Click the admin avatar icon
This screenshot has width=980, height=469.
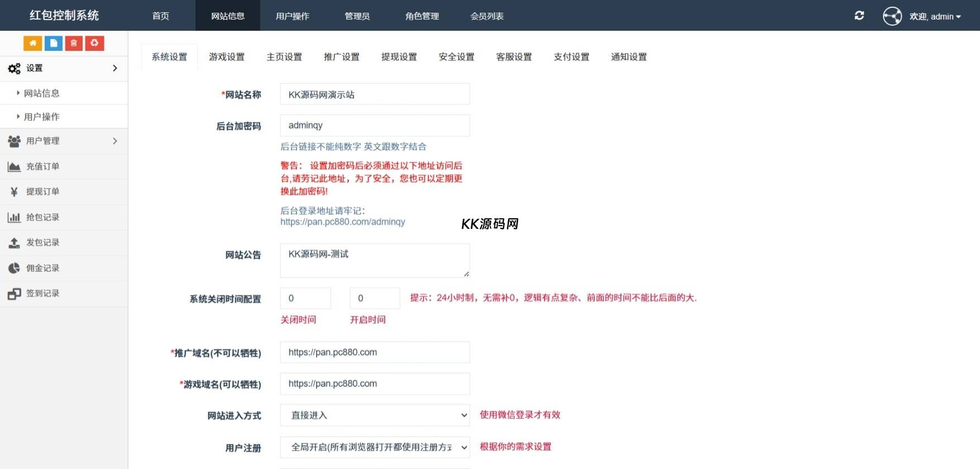point(892,16)
